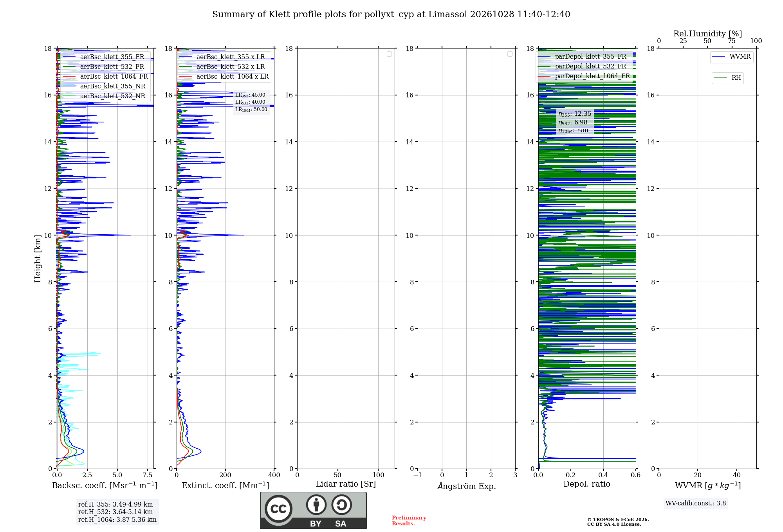Viewport: 783px width, 532px height.
Task: Select the aerBsc_klett_355_FR legend entry
Action: (103, 57)
